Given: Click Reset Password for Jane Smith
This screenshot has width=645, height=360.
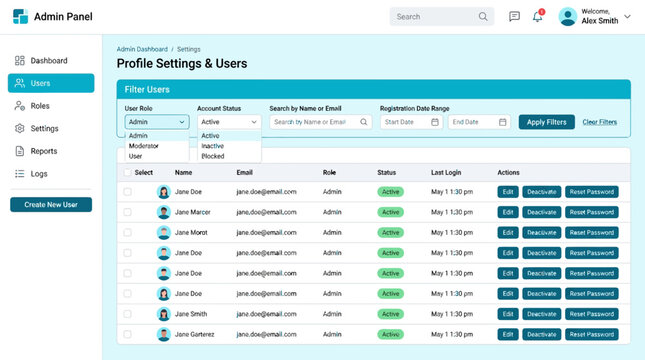Looking at the screenshot, I should (592, 314).
